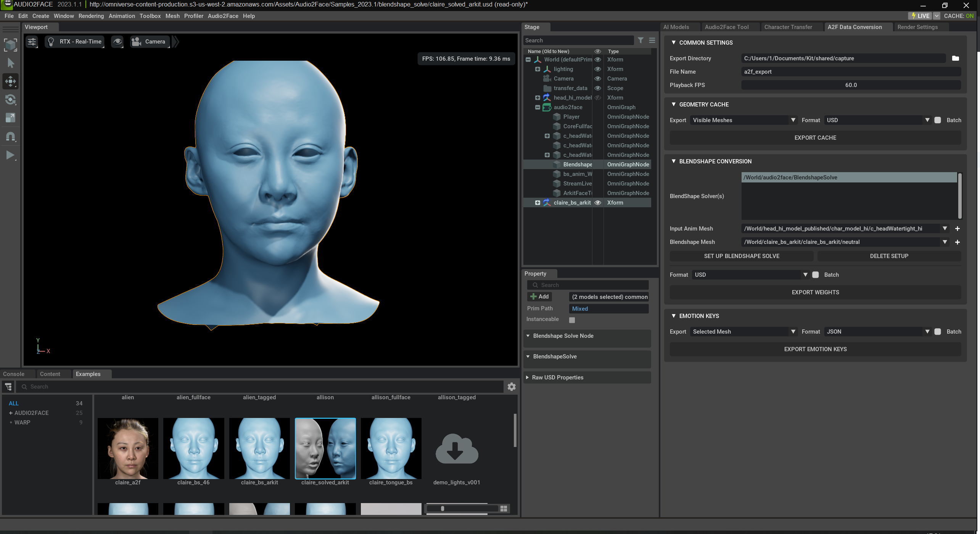Open Visible Meshes export dropdown
Image resolution: width=980 pixels, height=534 pixels.
tap(743, 120)
